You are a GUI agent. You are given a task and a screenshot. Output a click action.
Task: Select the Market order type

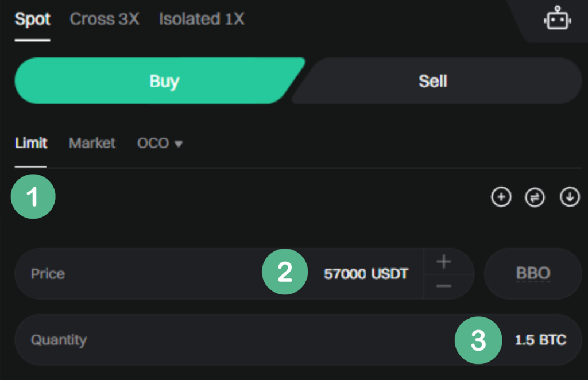[92, 144]
